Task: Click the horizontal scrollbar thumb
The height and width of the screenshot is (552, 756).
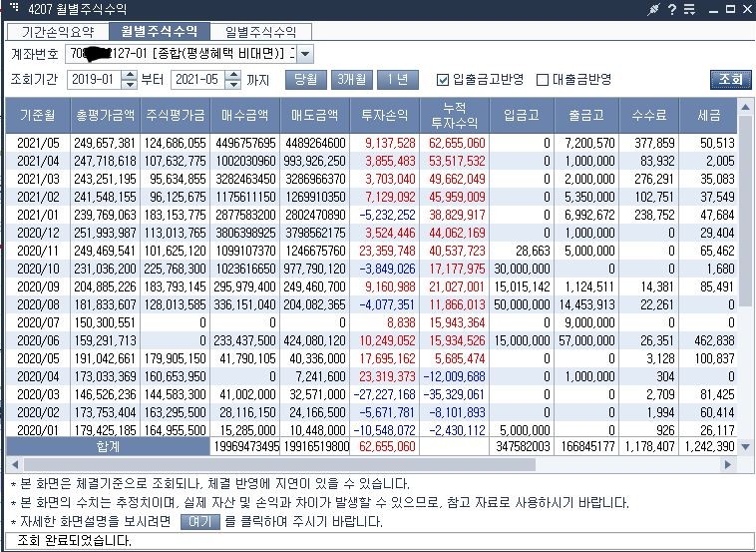Action: tap(279, 465)
